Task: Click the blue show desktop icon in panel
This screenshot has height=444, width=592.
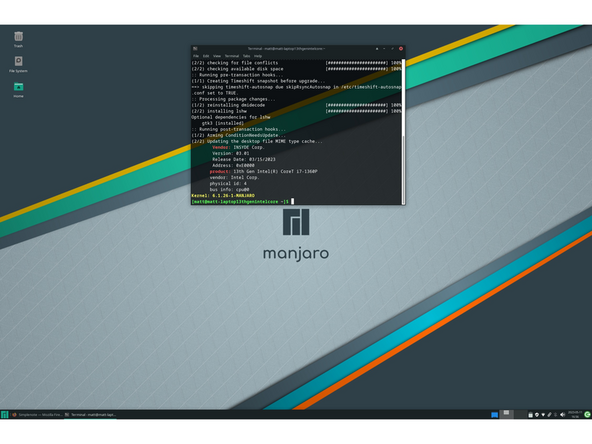Action: tap(494, 415)
